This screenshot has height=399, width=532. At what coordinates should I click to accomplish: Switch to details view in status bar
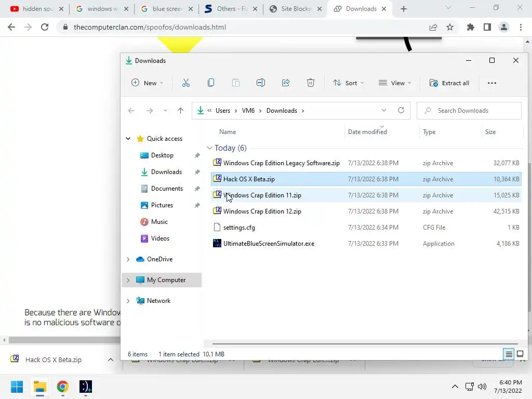pyautogui.click(x=509, y=354)
